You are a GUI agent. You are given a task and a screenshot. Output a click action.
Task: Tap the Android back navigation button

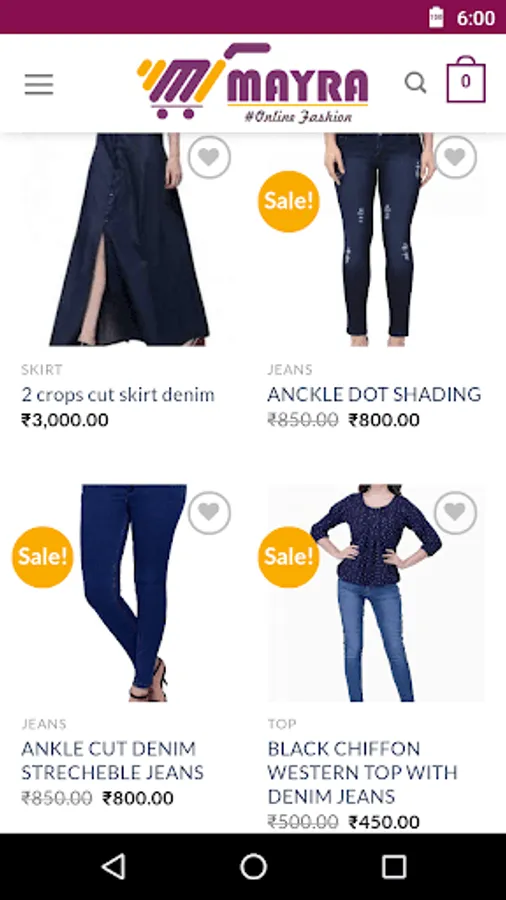point(114,866)
